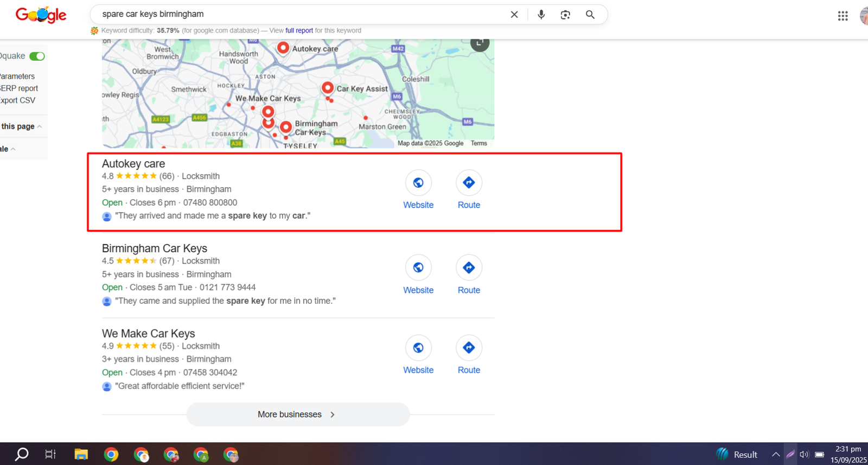Click into the Google search field
The image size is (868, 465).
click(x=298, y=15)
